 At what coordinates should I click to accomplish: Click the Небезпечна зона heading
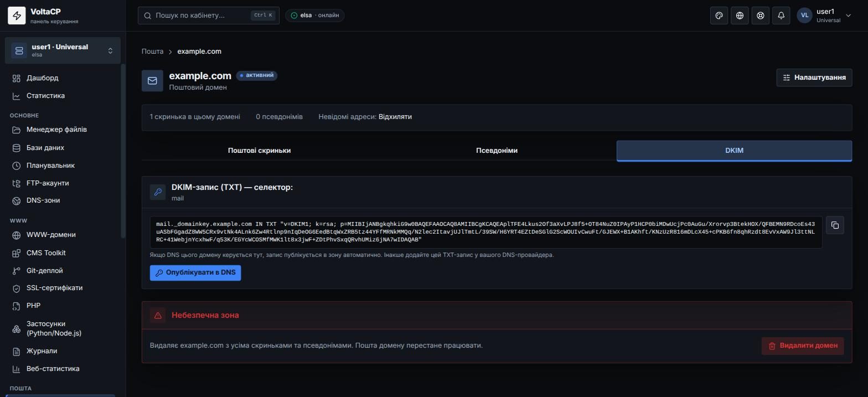coord(205,315)
